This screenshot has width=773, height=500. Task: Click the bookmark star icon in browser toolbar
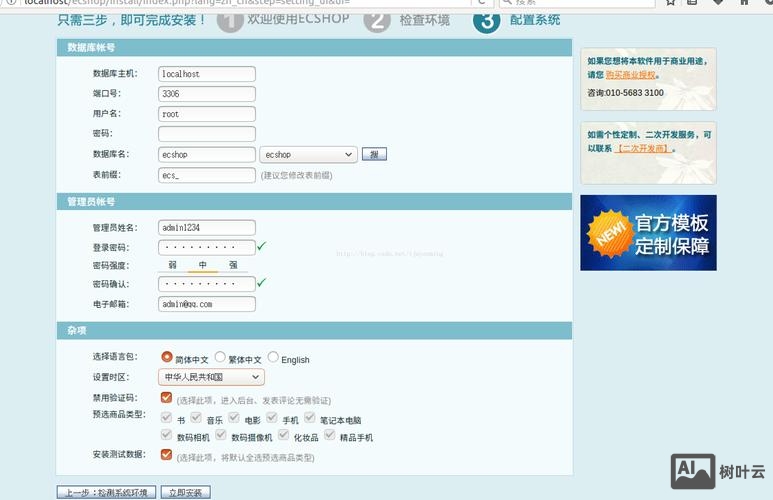click(670, 2)
